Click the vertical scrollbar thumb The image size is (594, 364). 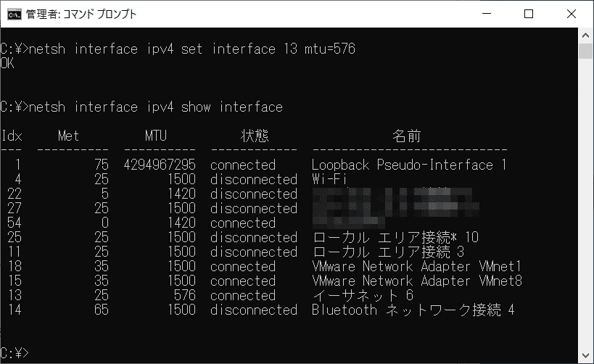pyautogui.click(x=586, y=51)
